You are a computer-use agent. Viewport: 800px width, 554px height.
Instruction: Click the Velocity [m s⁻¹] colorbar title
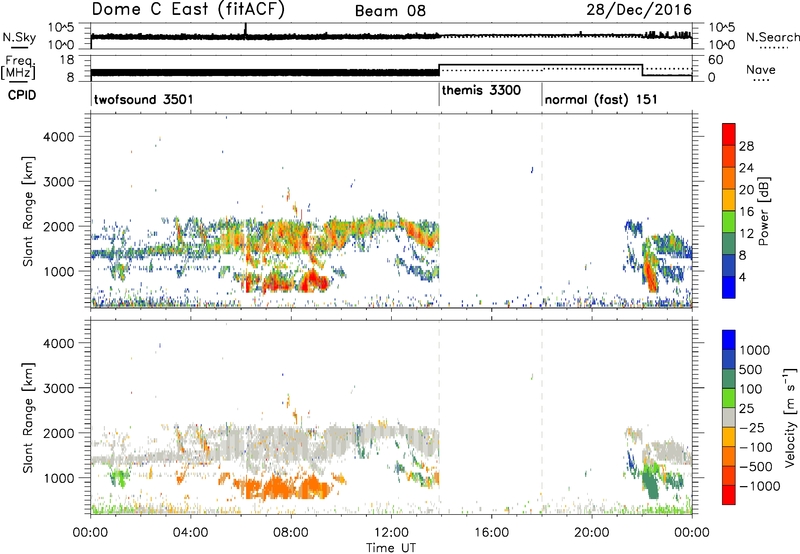point(790,417)
